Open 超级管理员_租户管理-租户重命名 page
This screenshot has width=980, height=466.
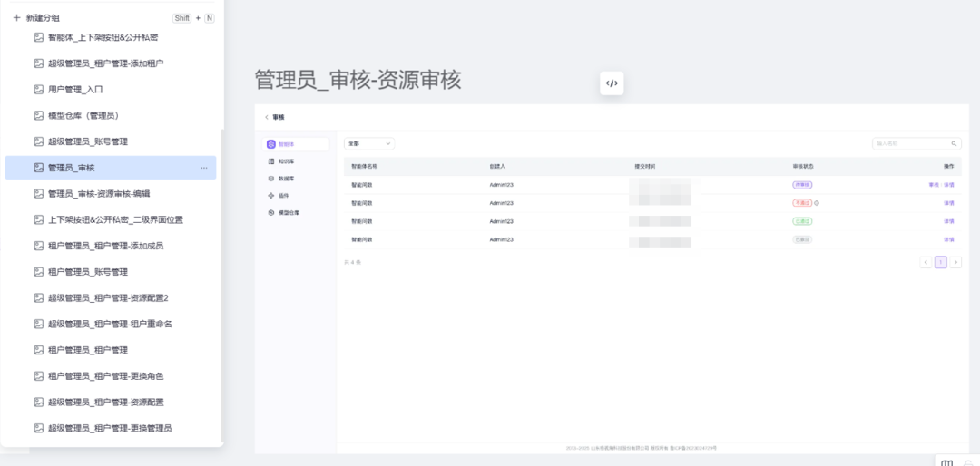point(110,325)
